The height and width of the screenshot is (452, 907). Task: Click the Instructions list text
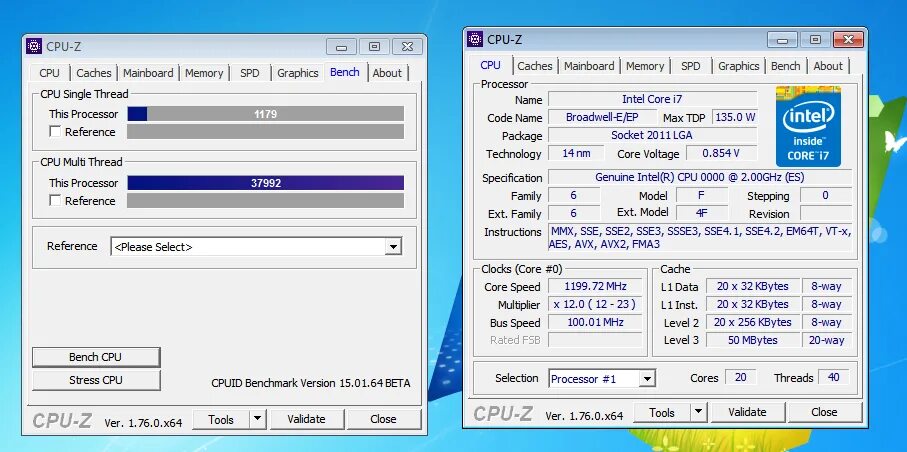700,238
